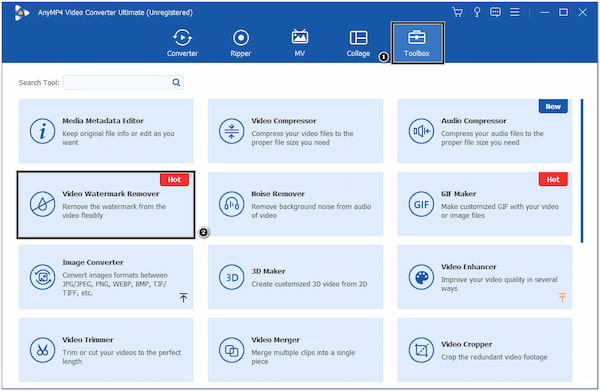Click the Noise Remover headphones icon
The width and height of the screenshot is (600, 391).
[x=232, y=204]
